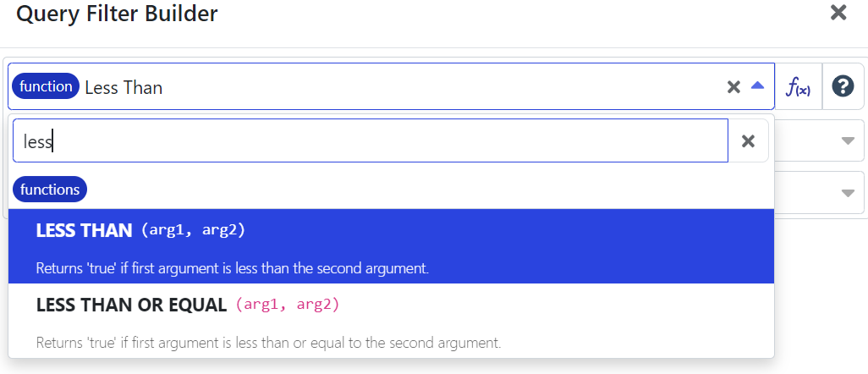
Task: Click the blue "function" type badge
Action: pyautogui.click(x=46, y=86)
